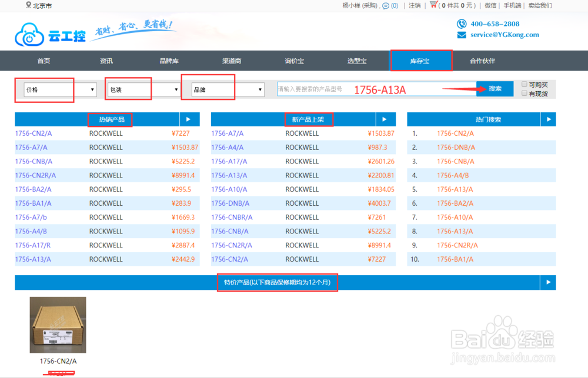The width and height of the screenshot is (588, 378).
Task: Click the 1756-CN2/A label under the product image
Action: pyautogui.click(x=58, y=361)
